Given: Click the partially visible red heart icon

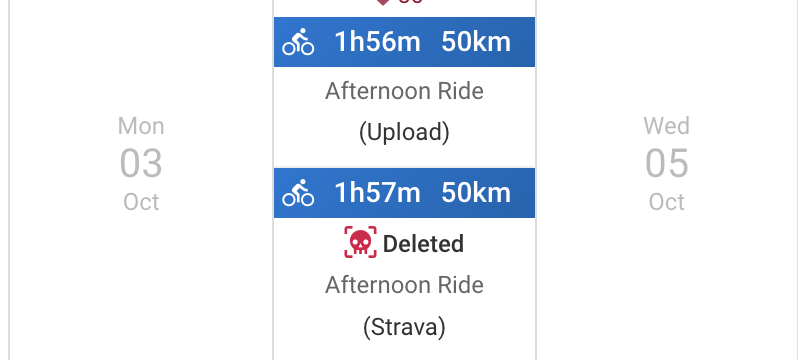Looking at the screenshot, I should click(383, 2).
